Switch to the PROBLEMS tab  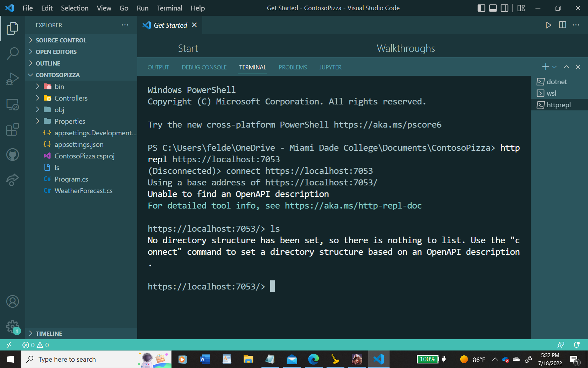pos(293,67)
